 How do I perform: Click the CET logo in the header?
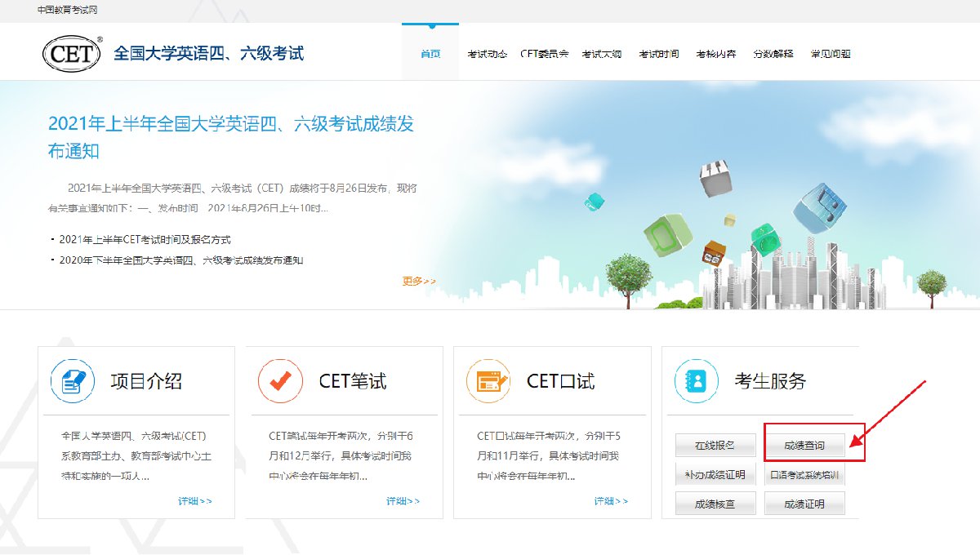(x=73, y=54)
